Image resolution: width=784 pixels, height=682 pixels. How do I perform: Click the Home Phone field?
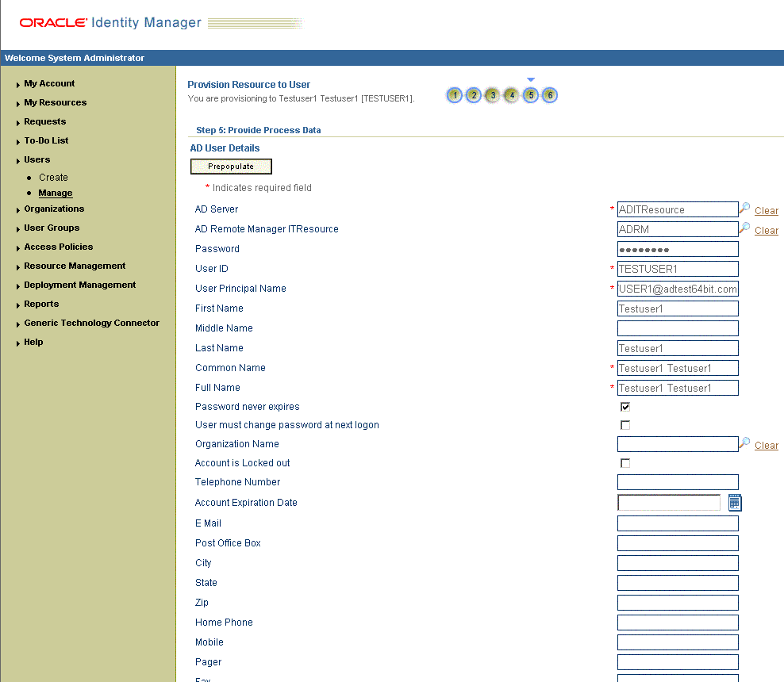[678, 623]
